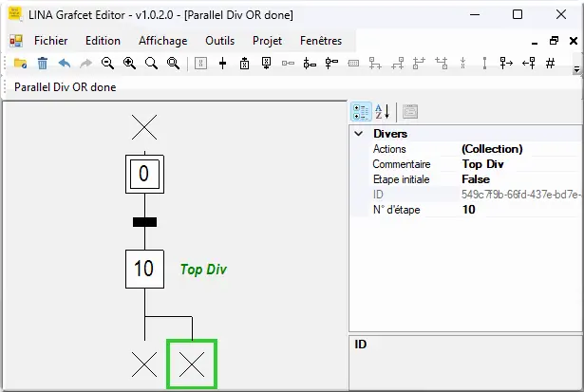Open the Edition menu

tap(103, 41)
